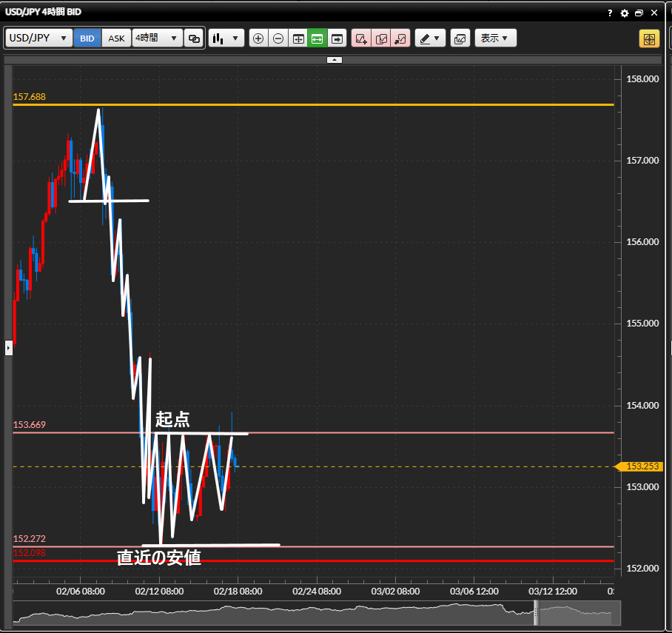The width and height of the screenshot is (672, 633).
Task: Click the help question mark icon
Action: (x=610, y=13)
